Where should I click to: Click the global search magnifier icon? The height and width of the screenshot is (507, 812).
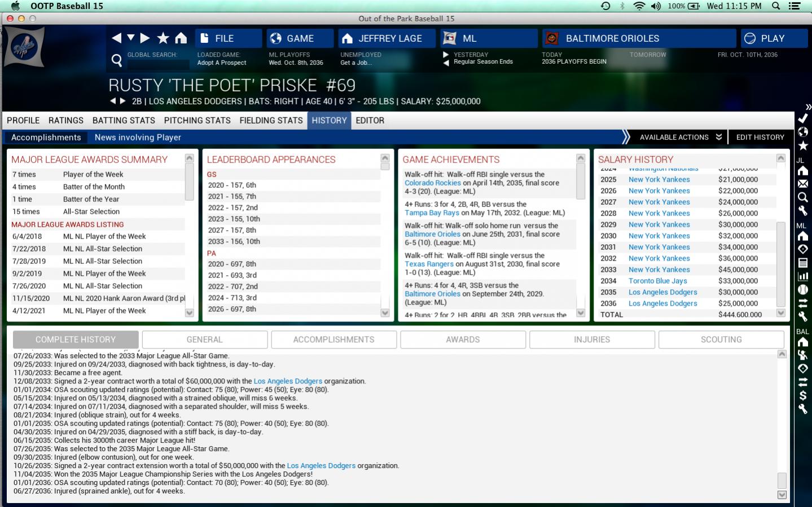[x=117, y=60]
